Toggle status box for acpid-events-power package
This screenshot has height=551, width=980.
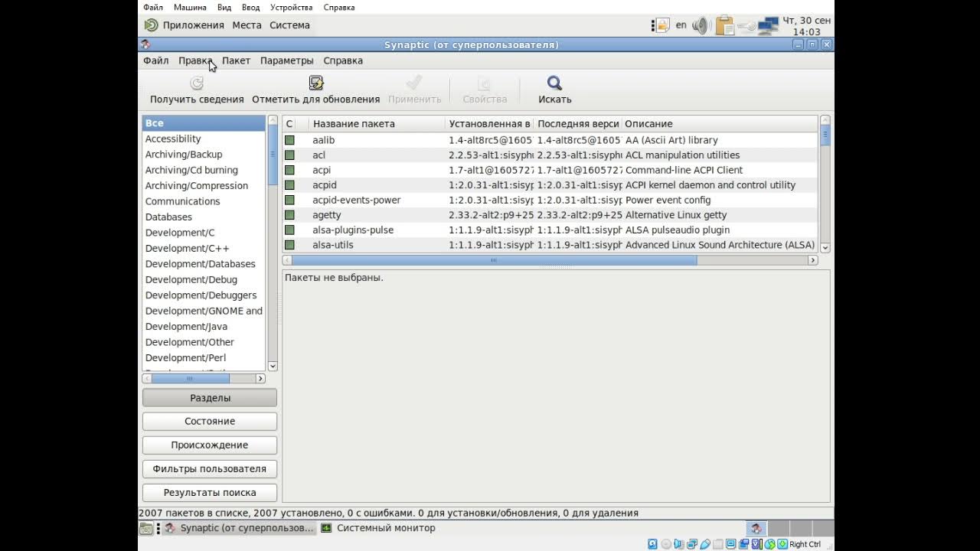[289, 200]
